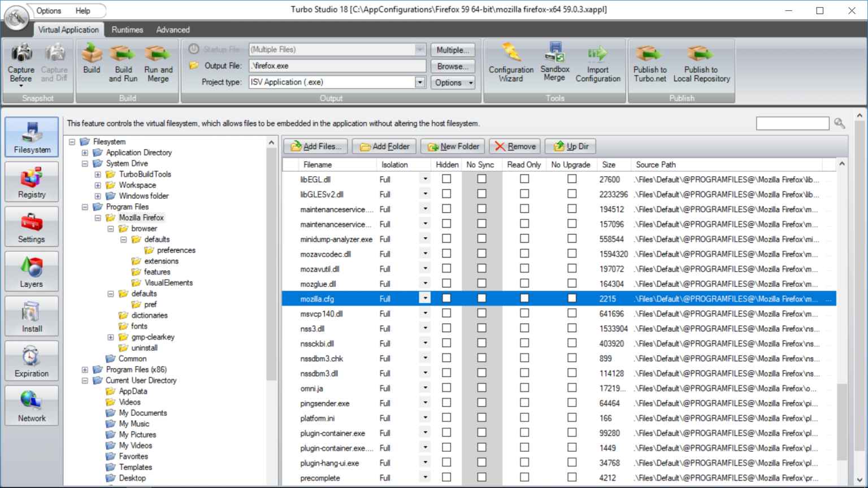Click the Remove button
Viewport: 868px width, 488px height.
click(x=515, y=146)
